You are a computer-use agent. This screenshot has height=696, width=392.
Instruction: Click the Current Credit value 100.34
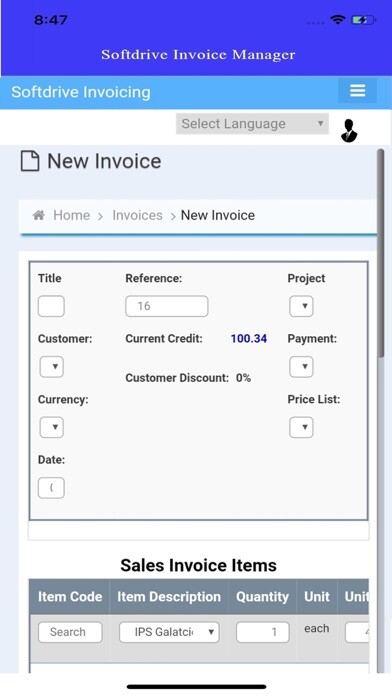coord(249,339)
